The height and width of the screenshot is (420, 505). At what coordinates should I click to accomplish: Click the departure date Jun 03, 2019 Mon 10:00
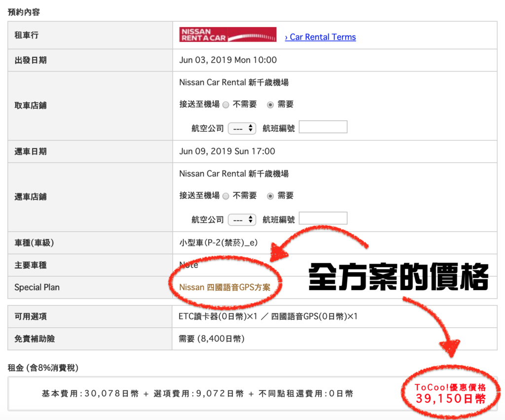pos(228,60)
